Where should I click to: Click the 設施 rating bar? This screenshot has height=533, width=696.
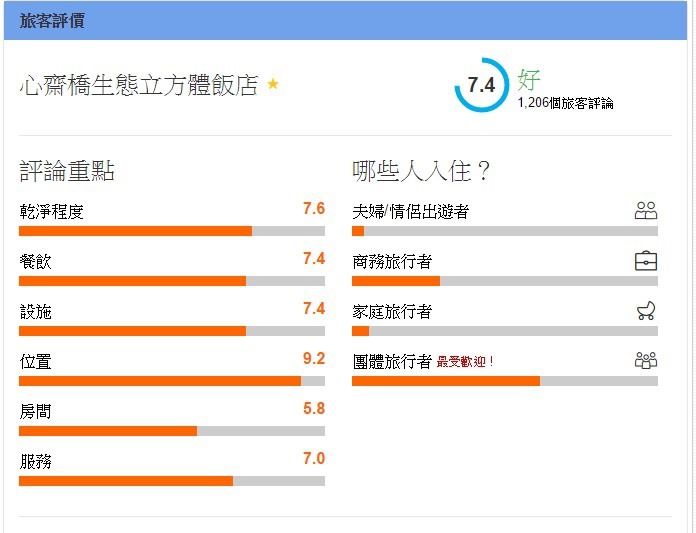pos(172,331)
